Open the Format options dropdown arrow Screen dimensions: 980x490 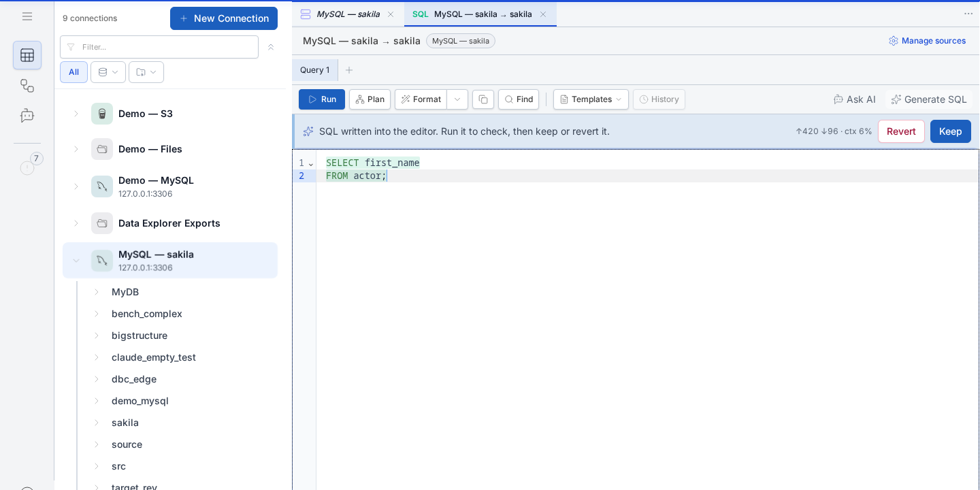[457, 99]
